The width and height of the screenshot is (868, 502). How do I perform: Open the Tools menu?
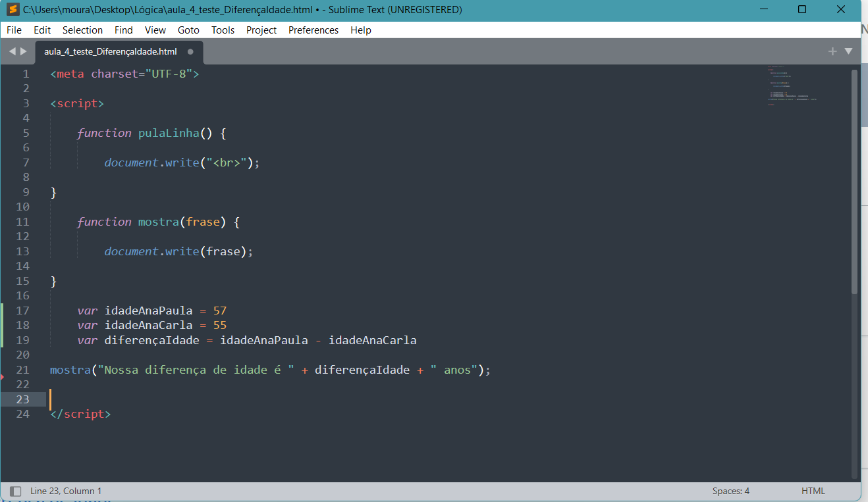(223, 30)
